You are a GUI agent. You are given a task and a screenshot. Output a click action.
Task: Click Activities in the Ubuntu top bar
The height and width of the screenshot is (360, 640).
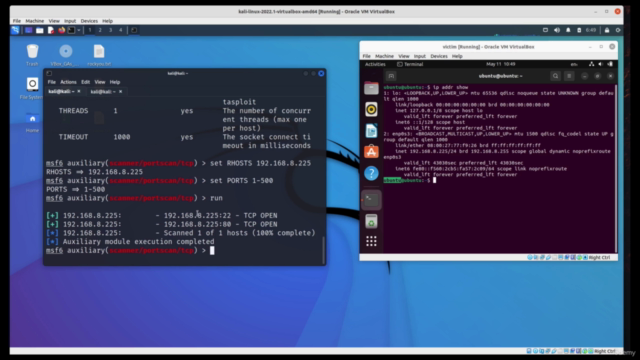pos(375,64)
